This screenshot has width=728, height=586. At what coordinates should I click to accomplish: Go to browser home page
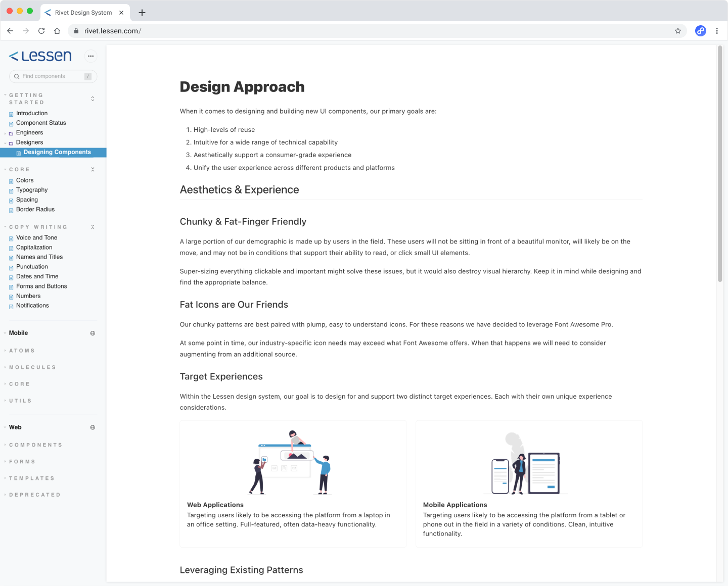point(57,31)
